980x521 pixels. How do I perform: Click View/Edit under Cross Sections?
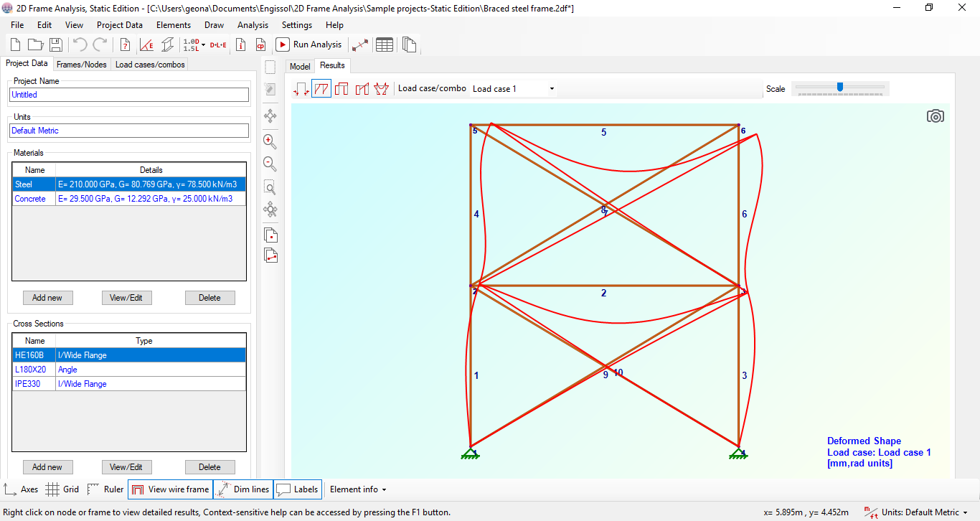[x=126, y=467]
